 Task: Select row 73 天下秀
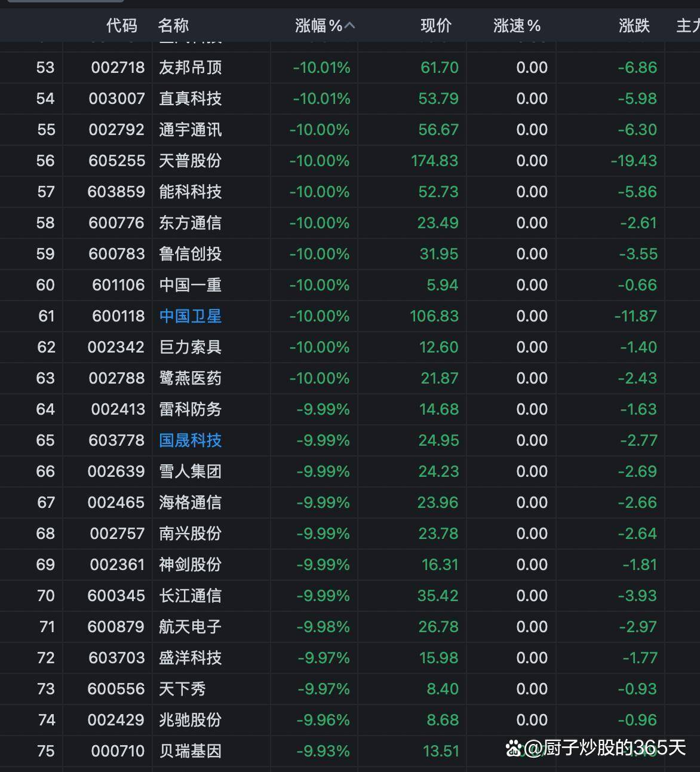point(182,689)
